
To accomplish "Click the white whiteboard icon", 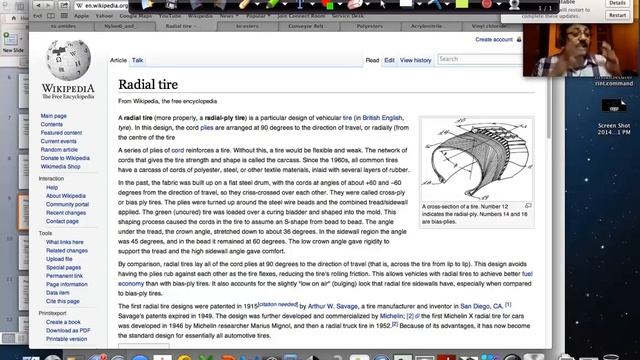I will (406, 4).
